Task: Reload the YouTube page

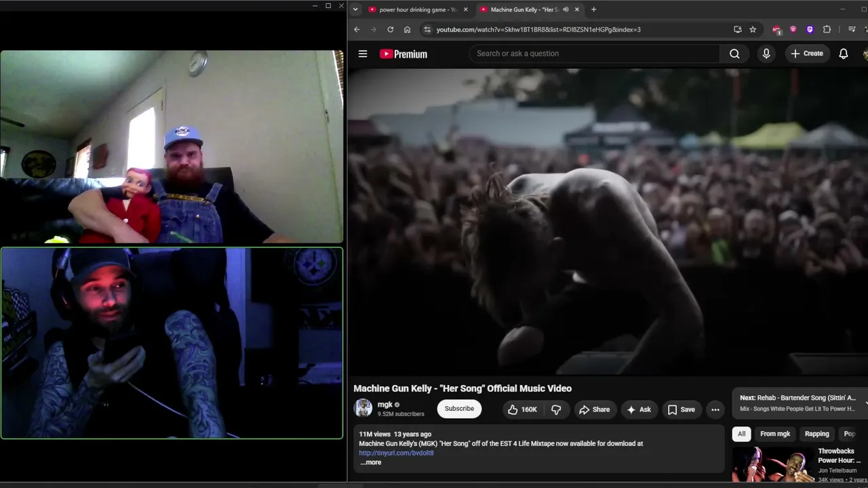Action: point(390,29)
